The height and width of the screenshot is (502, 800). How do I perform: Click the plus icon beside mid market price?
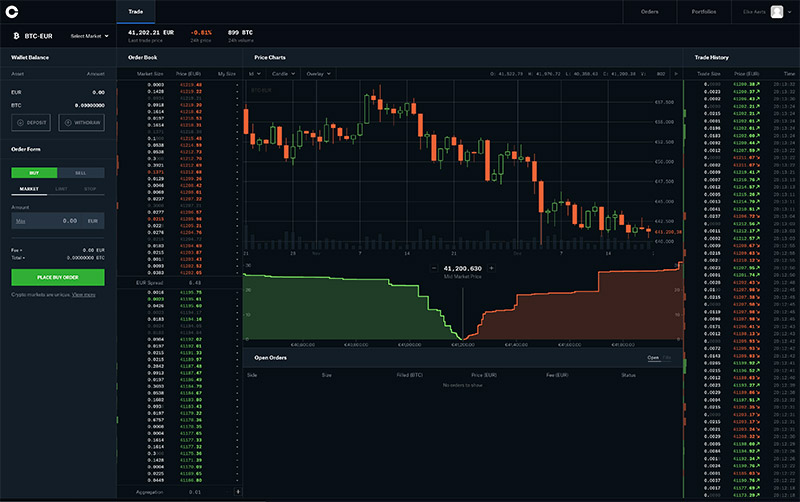(491, 268)
